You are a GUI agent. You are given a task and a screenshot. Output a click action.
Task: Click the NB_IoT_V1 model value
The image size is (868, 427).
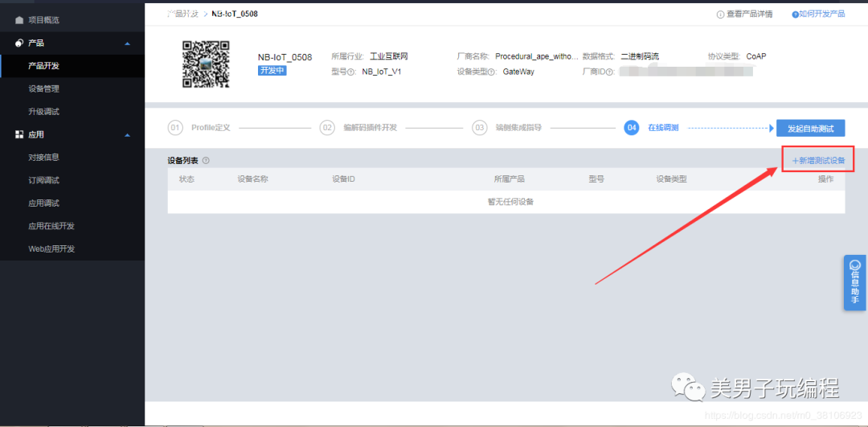coord(382,72)
